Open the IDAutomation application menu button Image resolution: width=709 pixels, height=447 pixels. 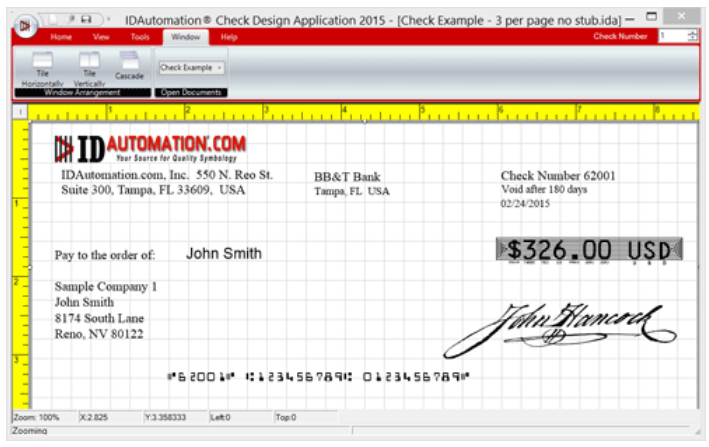[24, 26]
